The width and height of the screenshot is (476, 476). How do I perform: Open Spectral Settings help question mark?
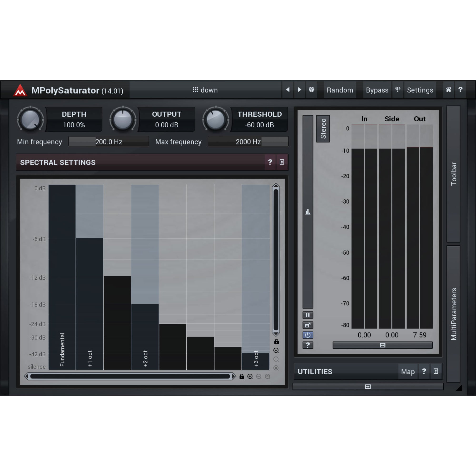(270, 162)
